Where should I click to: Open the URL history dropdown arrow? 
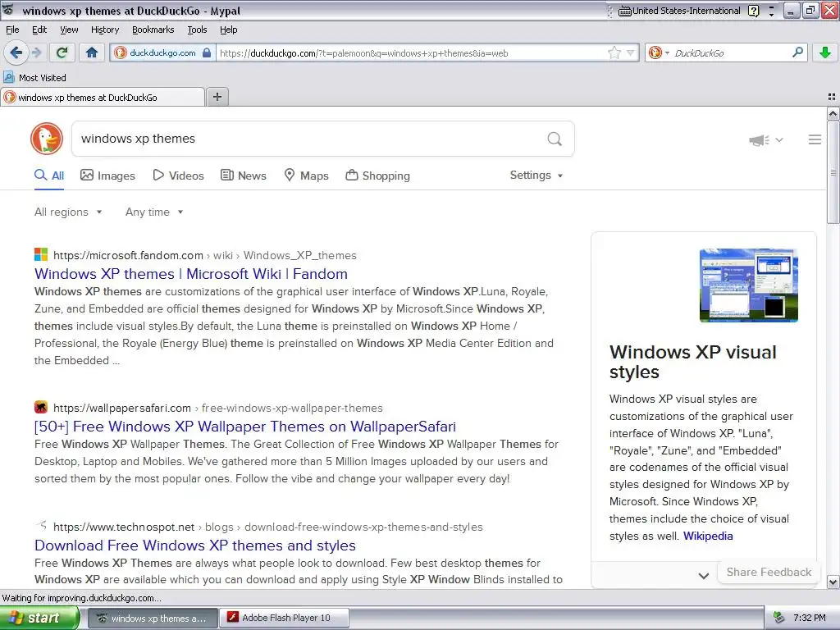(631, 52)
